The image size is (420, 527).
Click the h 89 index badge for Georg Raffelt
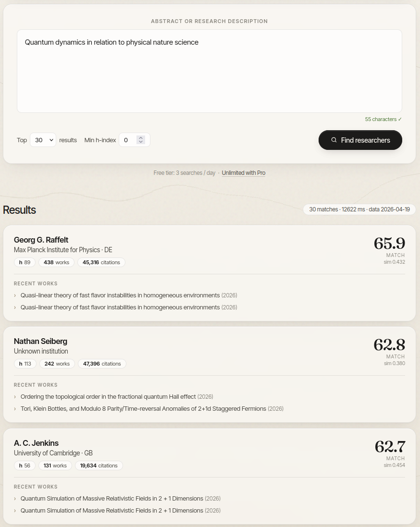(x=25, y=262)
